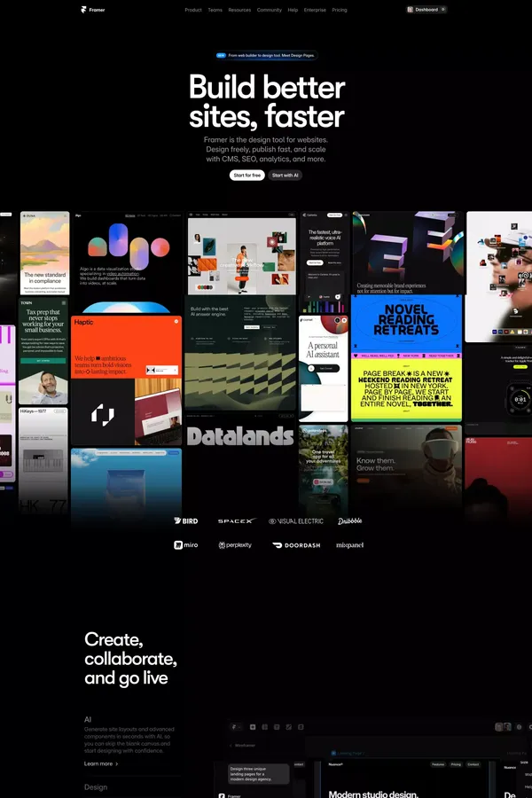Open the Page Break yellow thumbnail
532x798 pixels.
coord(406,389)
